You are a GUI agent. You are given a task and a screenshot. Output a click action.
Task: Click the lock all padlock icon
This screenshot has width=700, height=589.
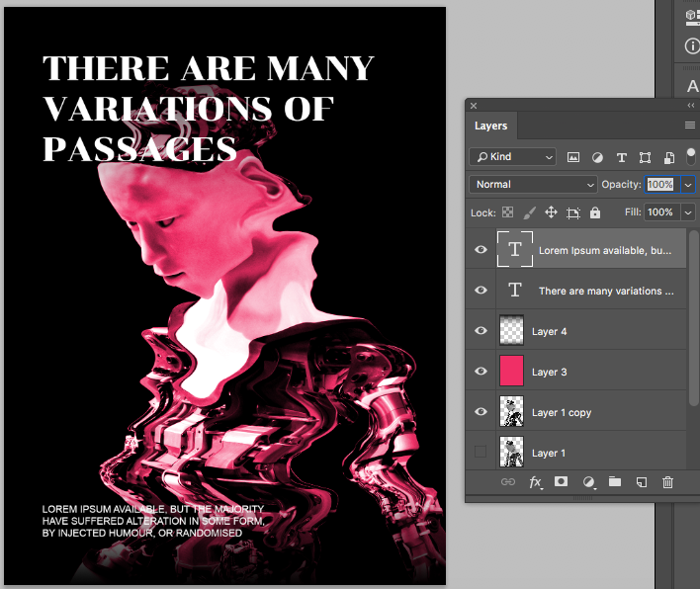[595, 212]
